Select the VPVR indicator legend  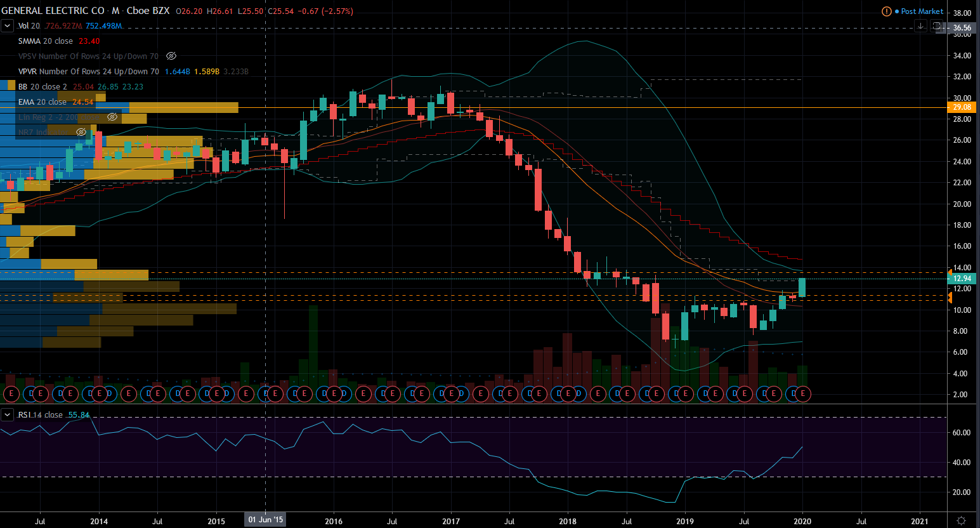point(89,72)
